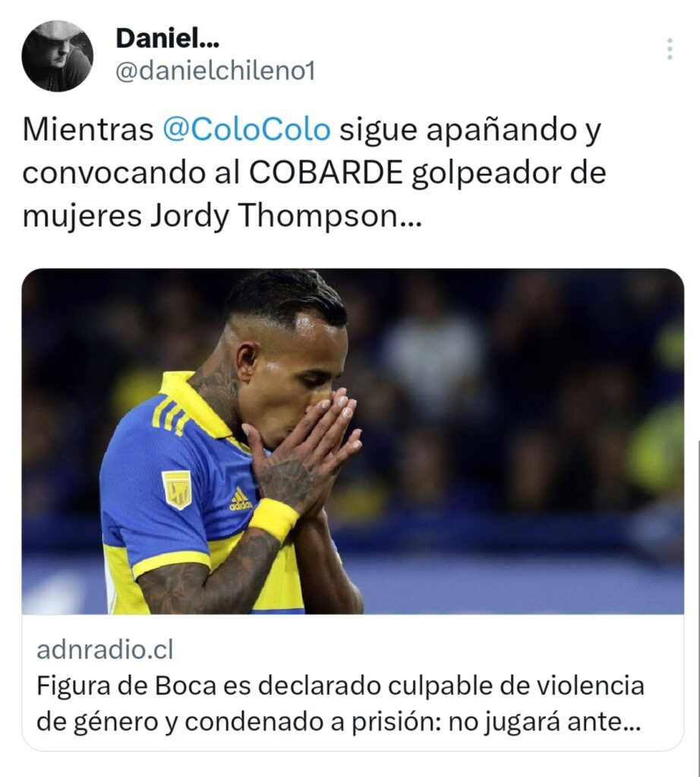Click 'sigue apañando y' in the tweet text
This screenshot has width=700, height=777.
point(470,131)
